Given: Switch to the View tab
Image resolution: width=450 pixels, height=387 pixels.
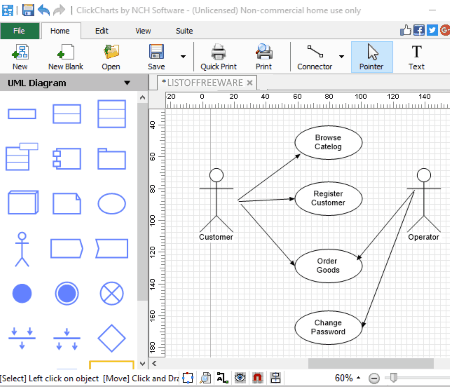Looking at the screenshot, I should 143,31.
